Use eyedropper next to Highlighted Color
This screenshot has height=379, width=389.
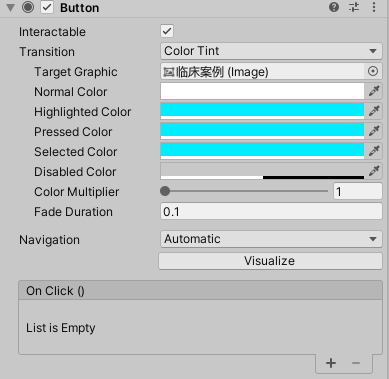point(374,111)
